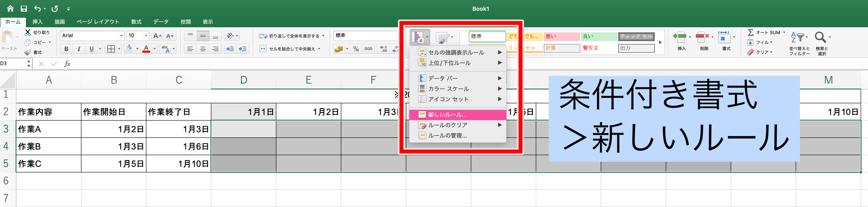Toggle italic formatting
Image resolution: width=868 pixels, height=207 pixels.
coord(79,49)
